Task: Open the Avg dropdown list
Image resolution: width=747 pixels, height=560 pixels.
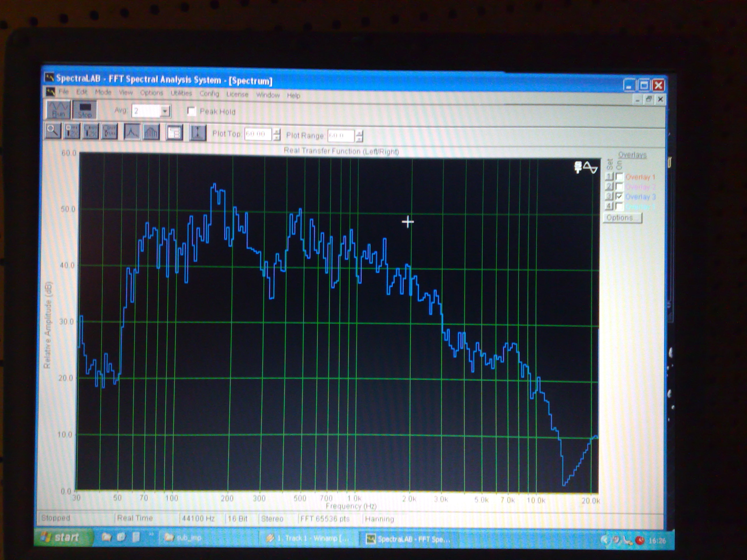Action: (x=165, y=111)
